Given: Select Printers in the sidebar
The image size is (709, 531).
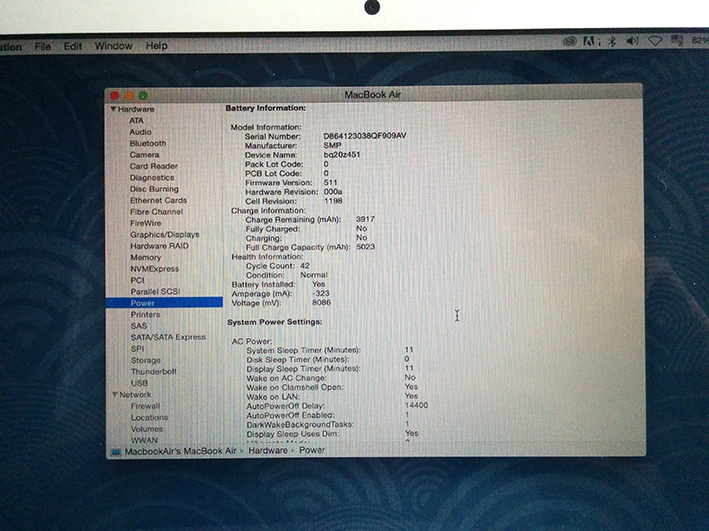Looking at the screenshot, I should click(145, 314).
